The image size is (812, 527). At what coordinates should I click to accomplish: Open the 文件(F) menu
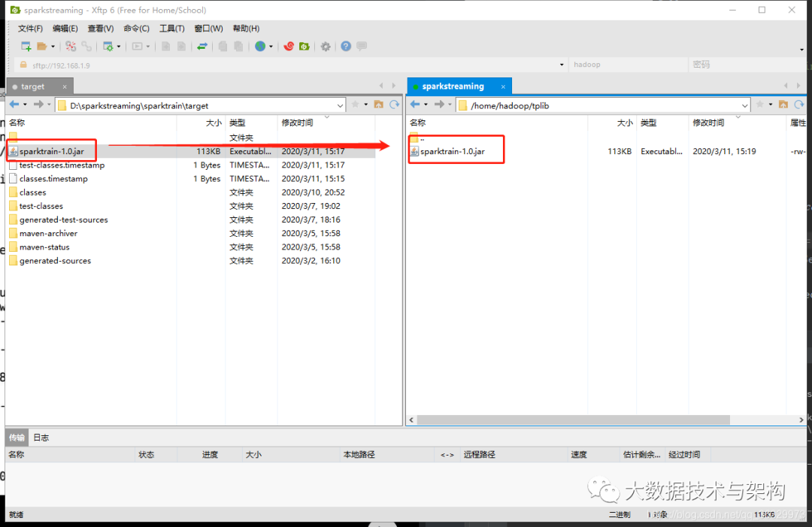click(31, 29)
